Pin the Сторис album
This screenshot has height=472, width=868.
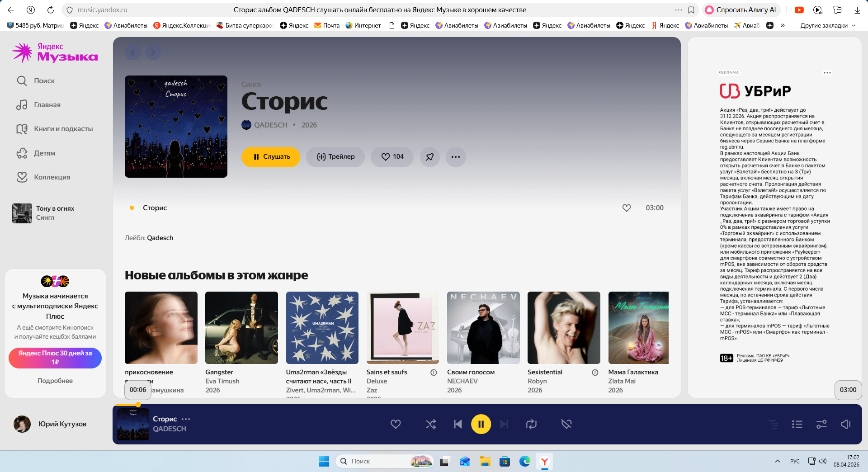tap(430, 157)
